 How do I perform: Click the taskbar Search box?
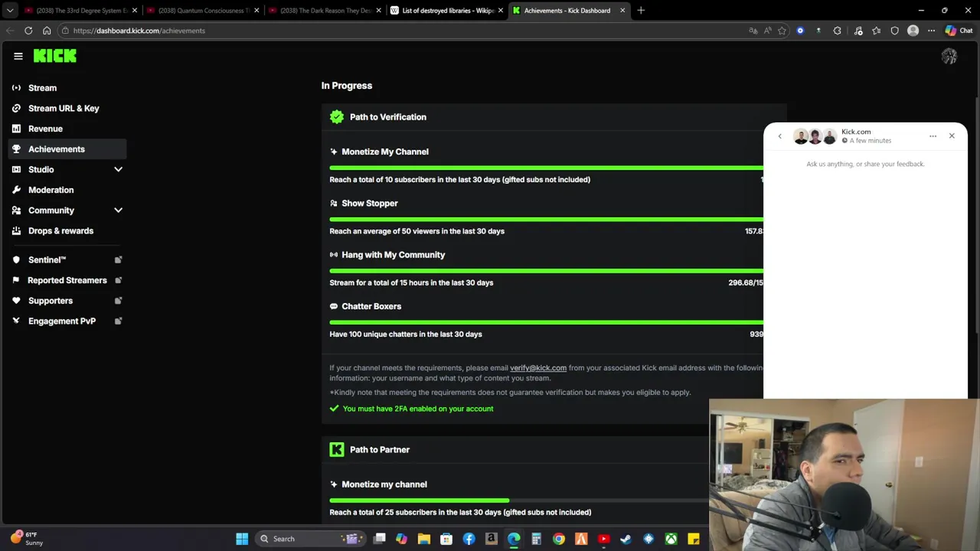(x=309, y=539)
